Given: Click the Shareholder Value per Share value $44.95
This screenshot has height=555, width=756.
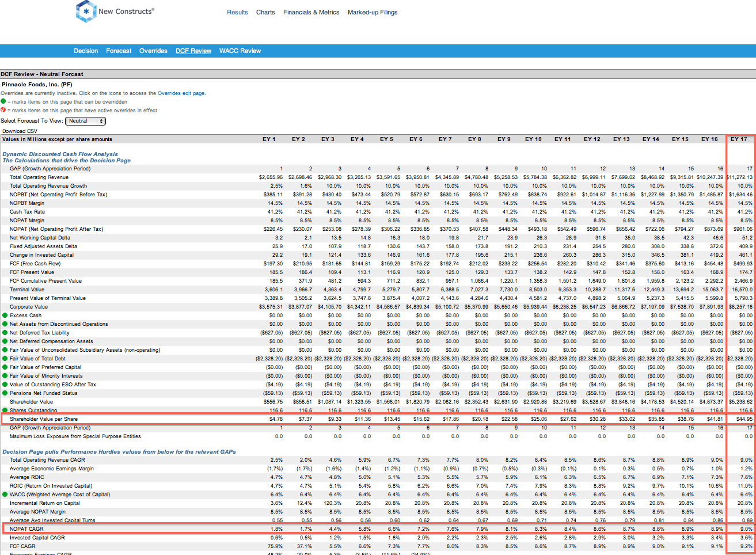Looking at the screenshot, I should coord(745,419).
